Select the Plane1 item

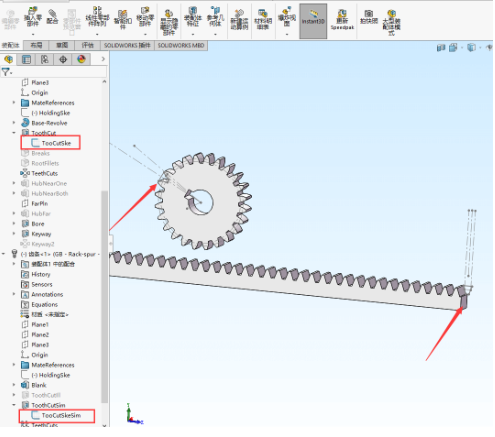tap(40, 324)
